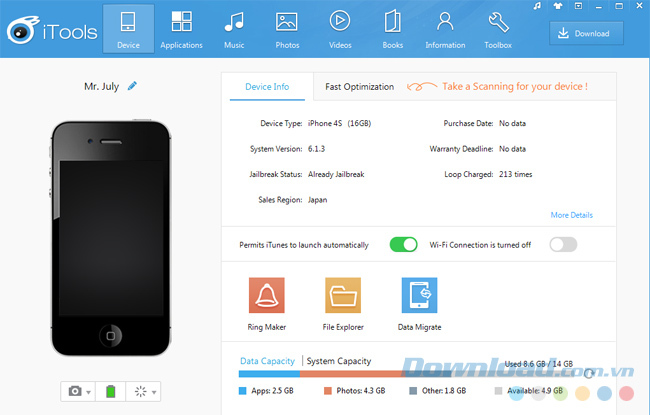Click the Apps: 2.5 GB blue swatch
Viewport: 650px width, 415px height.
point(243,391)
